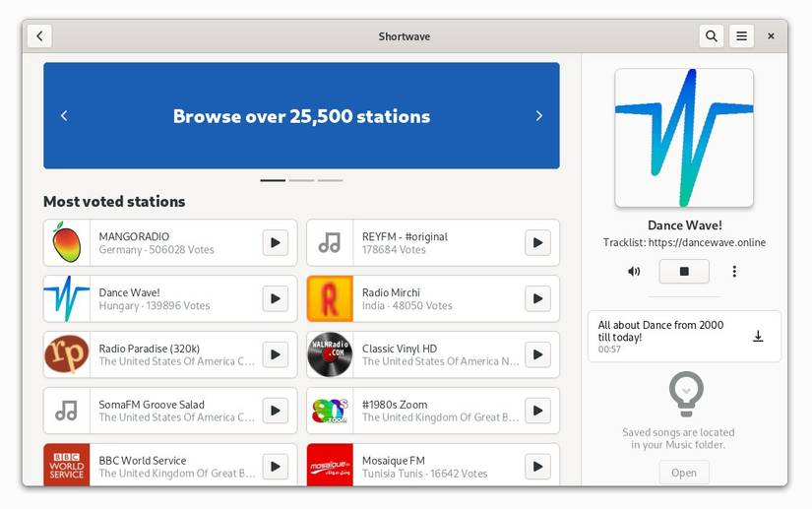This screenshot has height=509, width=812.
Task: Click the 00:57 song duration
Action: (609, 349)
